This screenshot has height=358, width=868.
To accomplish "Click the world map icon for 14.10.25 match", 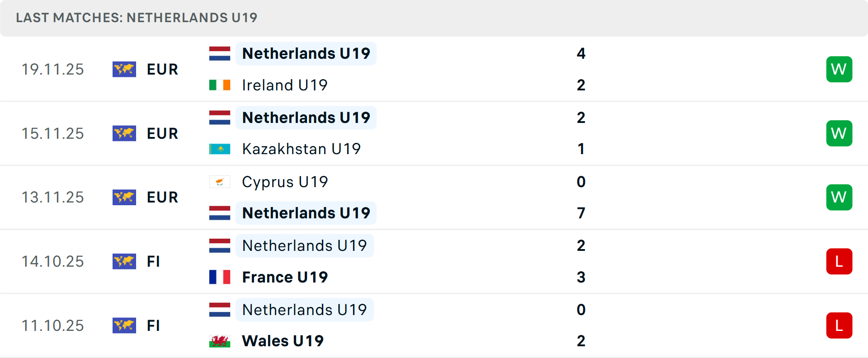I will point(124,261).
